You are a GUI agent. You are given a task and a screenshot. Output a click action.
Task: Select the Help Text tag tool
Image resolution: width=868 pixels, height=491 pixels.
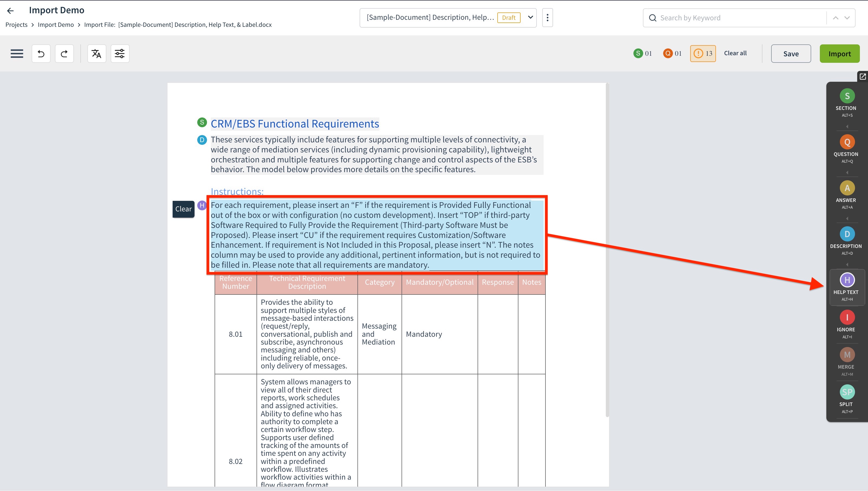847,287
